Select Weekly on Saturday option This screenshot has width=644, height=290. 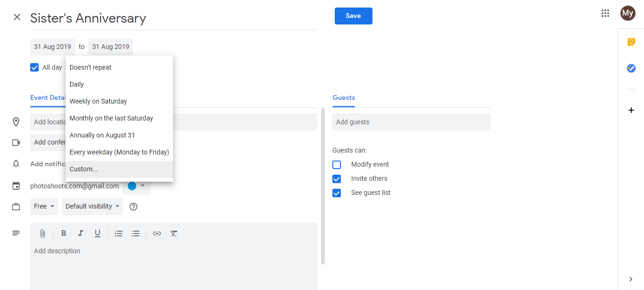[119, 101]
